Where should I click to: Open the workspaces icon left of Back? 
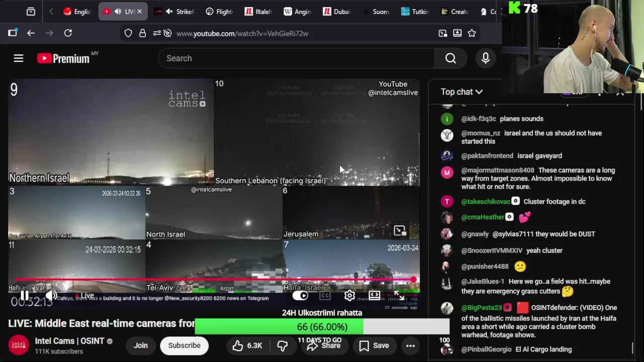13,33
